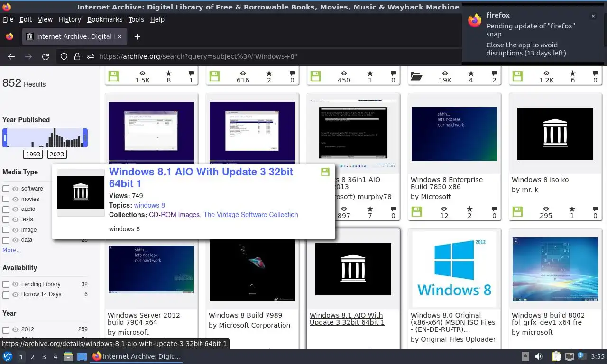Open the Tools menu

pyautogui.click(x=136, y=19)
